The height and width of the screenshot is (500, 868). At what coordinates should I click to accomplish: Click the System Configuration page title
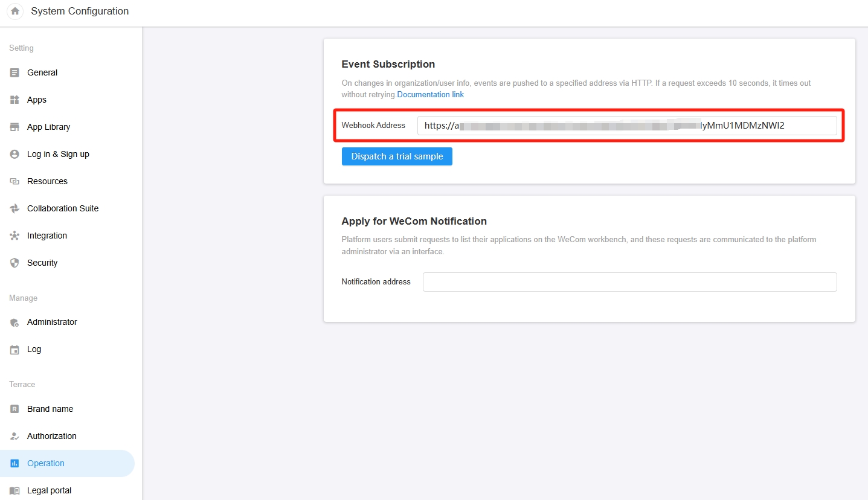pos(80,11)
